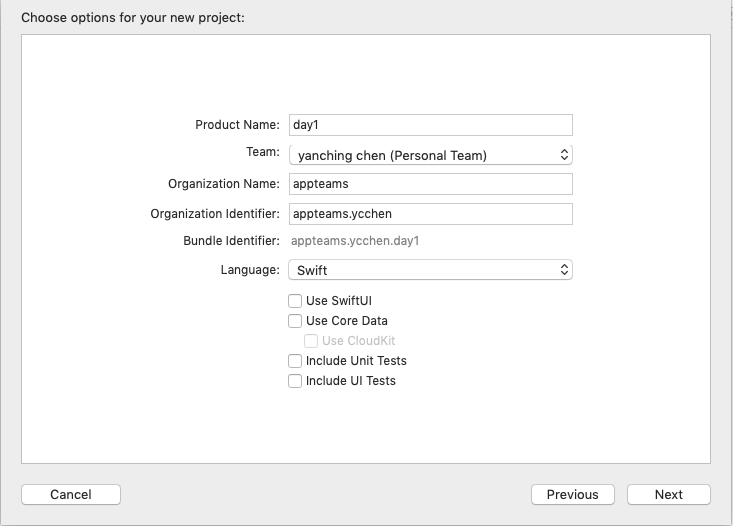Click the "Product Name:" label
The image size is (733, 526).
237,125
